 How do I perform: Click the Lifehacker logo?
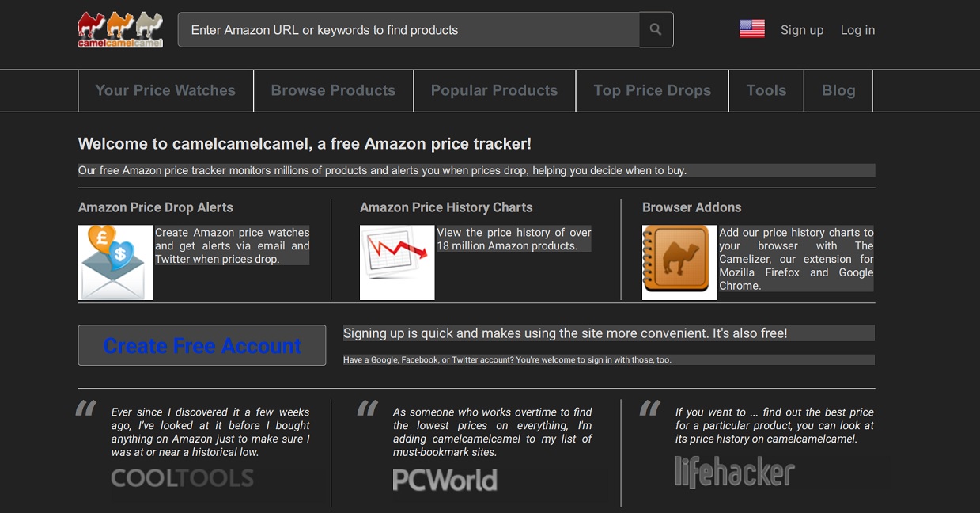tap(735, 472)
